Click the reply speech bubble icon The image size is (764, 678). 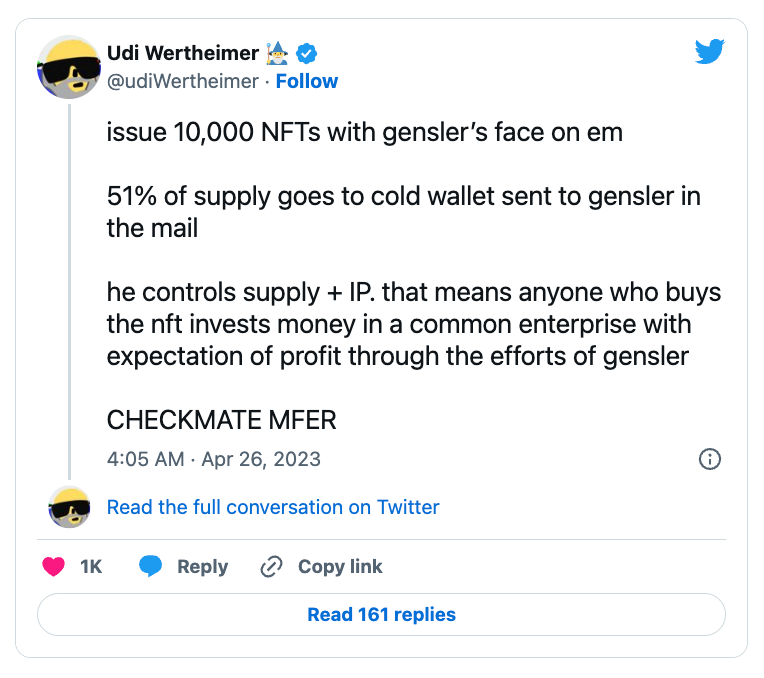tap(151, 567)
